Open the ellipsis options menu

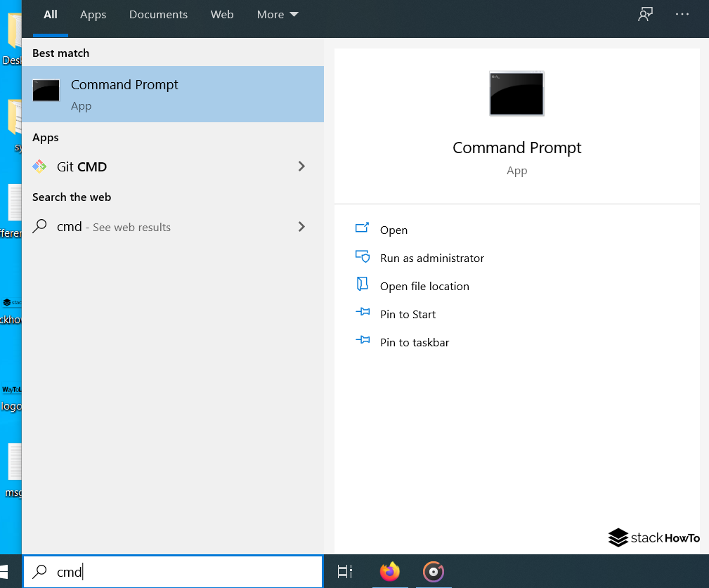682,14
